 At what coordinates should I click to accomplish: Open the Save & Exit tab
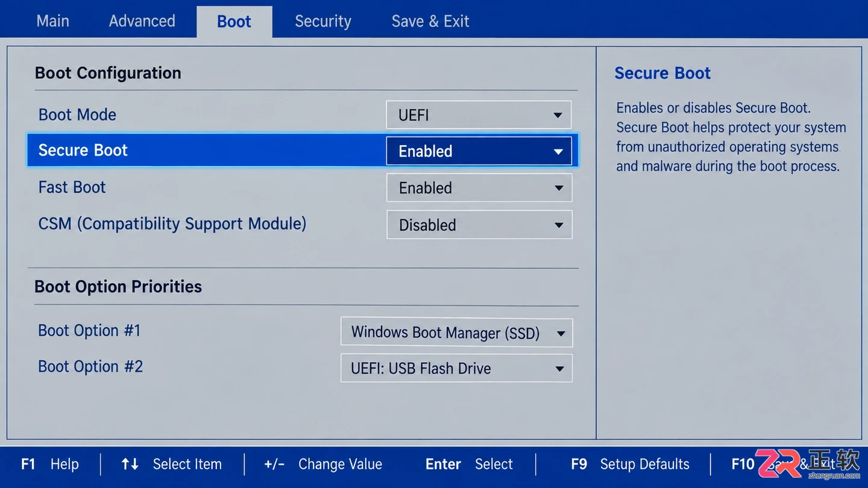(430, 21)
